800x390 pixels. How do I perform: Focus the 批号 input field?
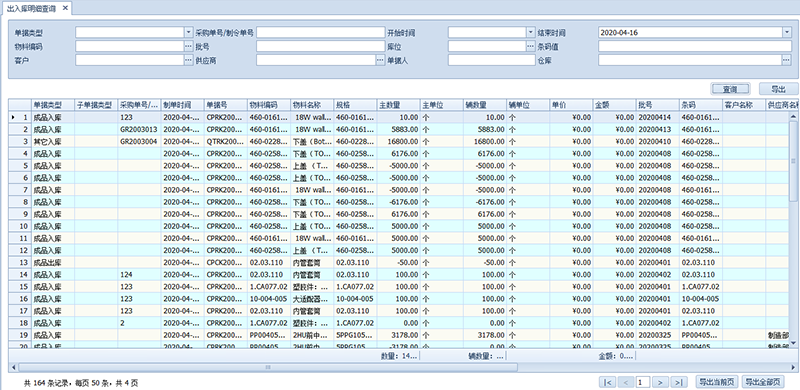(x=320, y=46)
